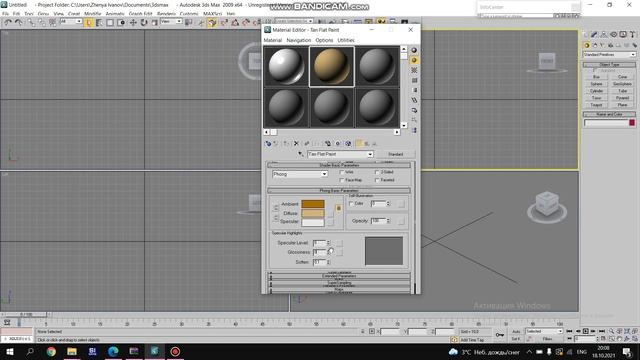Viewport: 640px width, 360px height.
Task: Toggle Self-Illumination Color checkbox
Action: point(351,203)
